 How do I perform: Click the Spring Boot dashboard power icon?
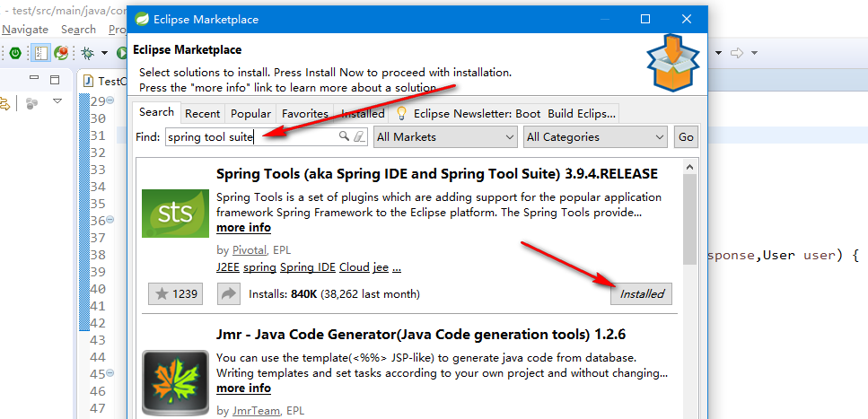(x=15, y=53)
